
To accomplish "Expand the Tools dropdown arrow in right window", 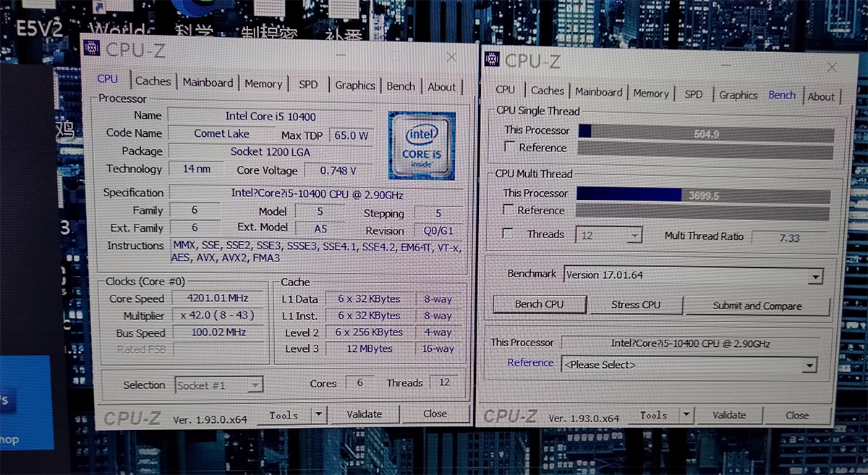I will [687, 416].
